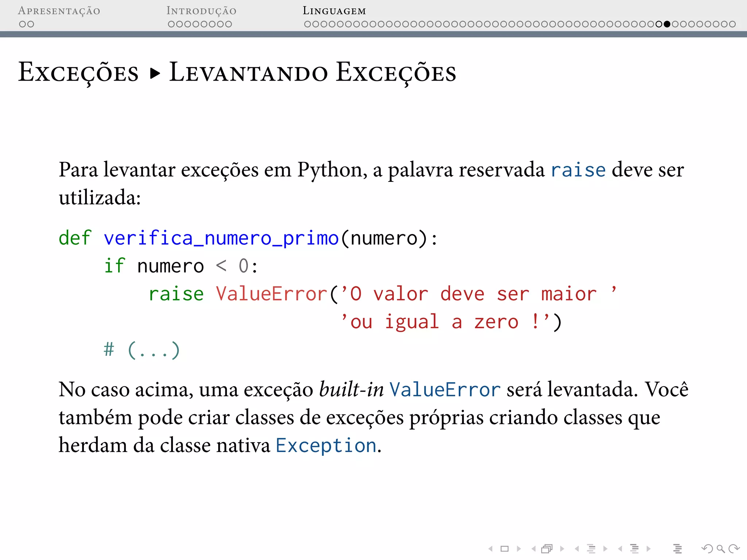Viewport: 747px width, 560px height.
Task: Click the subsection navigation icon
Action: coord(591,549)
